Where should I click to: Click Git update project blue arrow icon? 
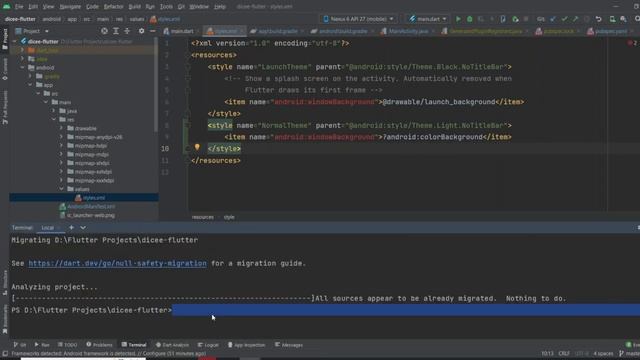[553, 19]
